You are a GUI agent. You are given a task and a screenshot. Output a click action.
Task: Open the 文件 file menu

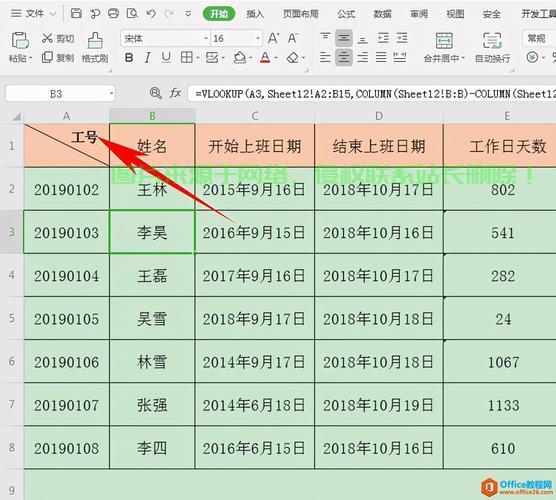[x=34, y=14]
